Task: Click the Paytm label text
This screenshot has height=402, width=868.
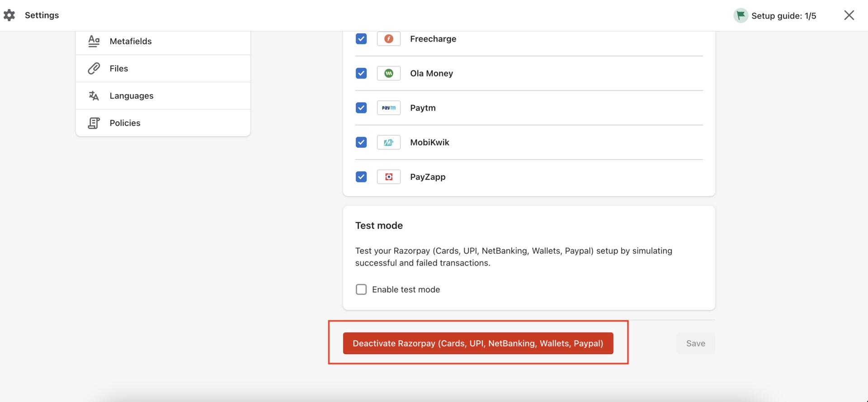Action: [x=423, y=108]
